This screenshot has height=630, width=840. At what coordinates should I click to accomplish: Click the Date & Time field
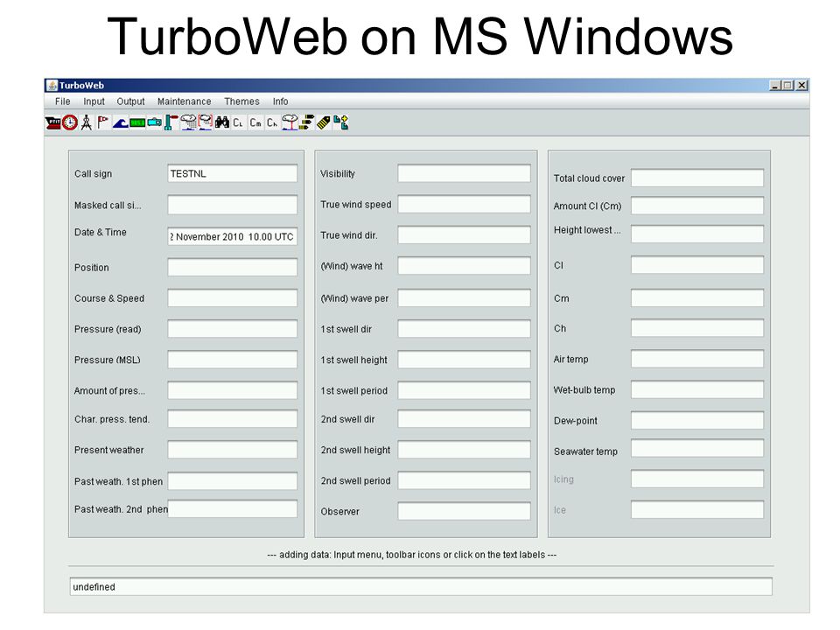[233, 236]
